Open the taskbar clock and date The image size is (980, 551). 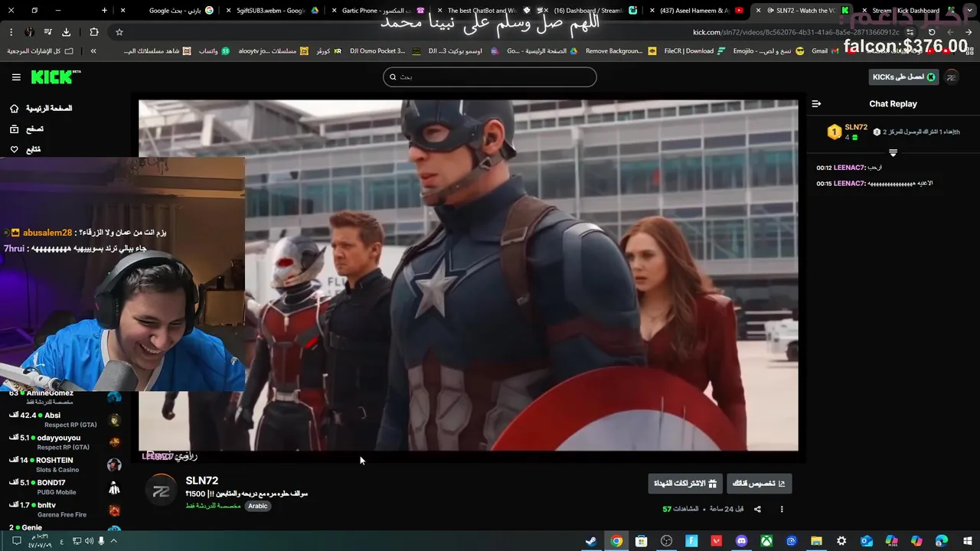click(x=38, y=541)
